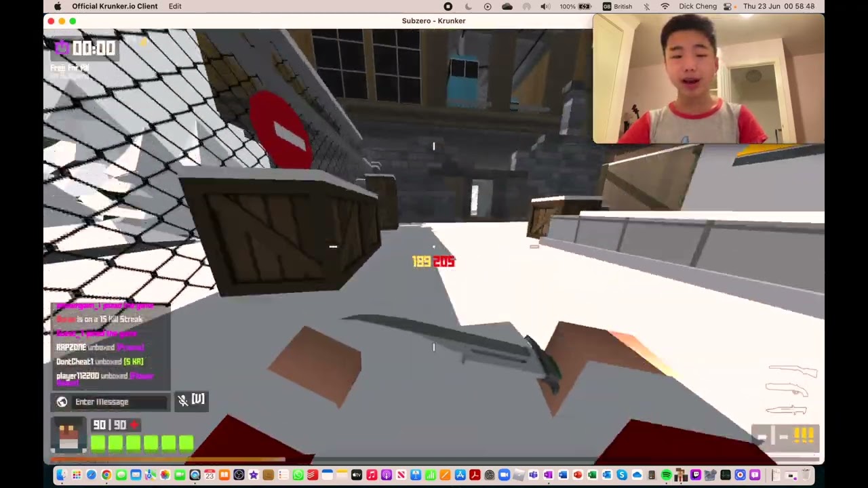This screenshot has width=868, height=488.
Task: Open Adobe Acrobat from the Dock
Action: (x=475, y=475)
